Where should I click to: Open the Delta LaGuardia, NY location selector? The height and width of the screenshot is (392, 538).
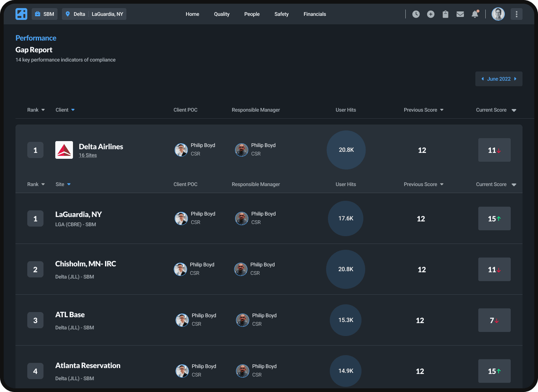tap(94, 14)
